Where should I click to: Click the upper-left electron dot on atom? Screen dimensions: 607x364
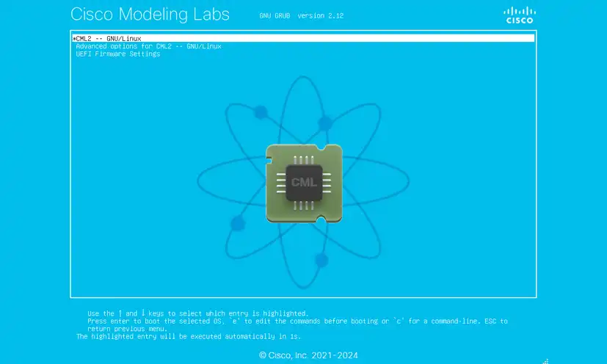[x=260, y=112]
